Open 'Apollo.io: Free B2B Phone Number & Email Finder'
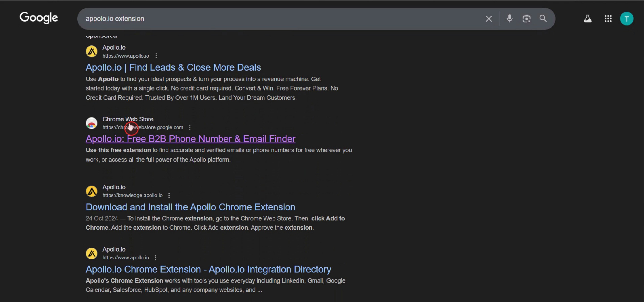Screen dimensions: 644x302 tap(190, 139)
